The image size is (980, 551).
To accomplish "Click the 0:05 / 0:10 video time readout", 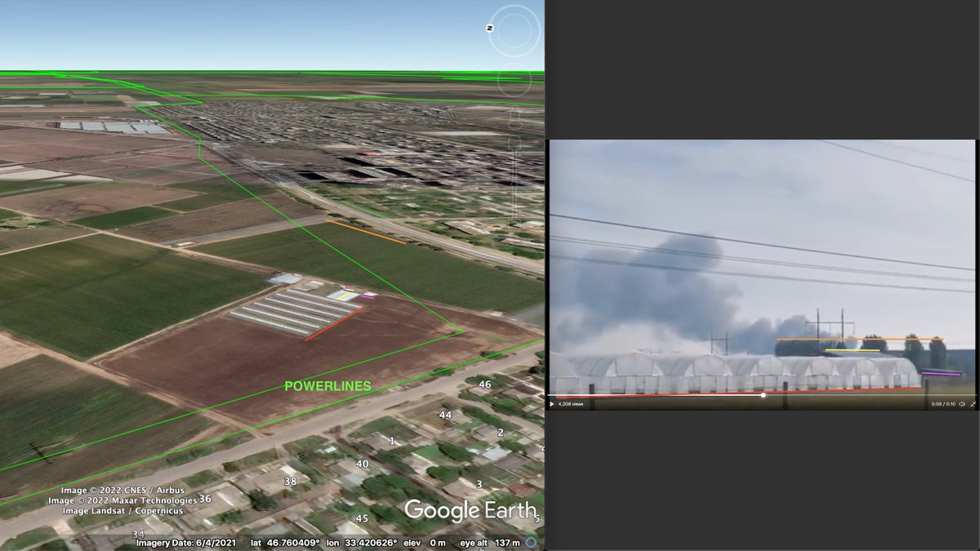I will click(943, 404).
